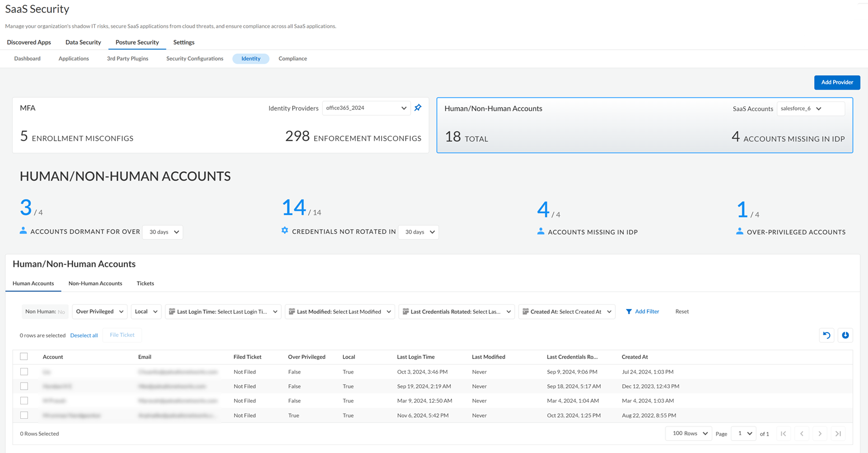The image size is (868, 453).
Task: Select the checkbox for the last account row
Action: [24, 415]
